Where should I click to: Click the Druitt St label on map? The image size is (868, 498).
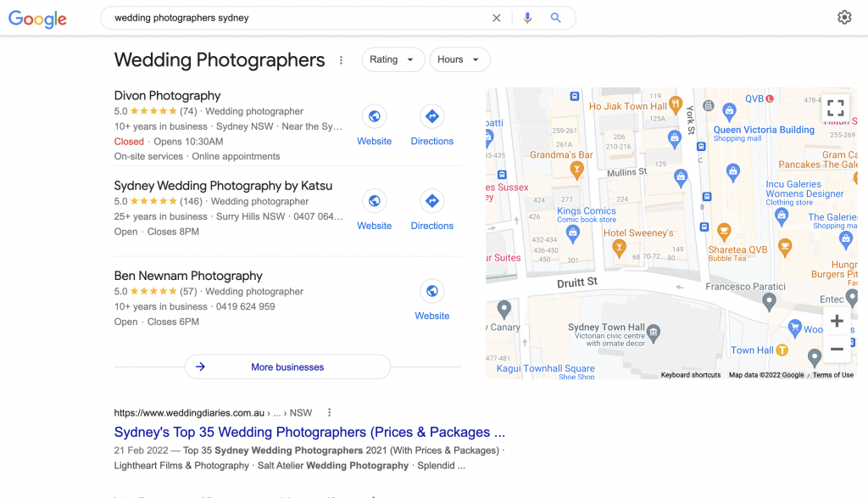(x=576, y=283)
